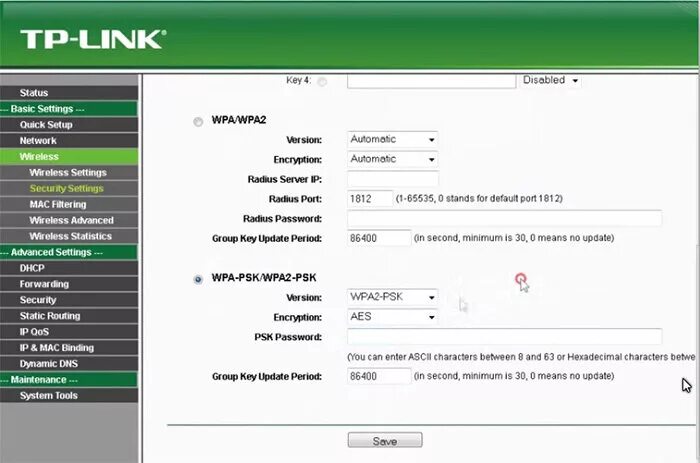Open the IP QoS menu item
This screenshot has height=463, width=700.
pos(69,332)
